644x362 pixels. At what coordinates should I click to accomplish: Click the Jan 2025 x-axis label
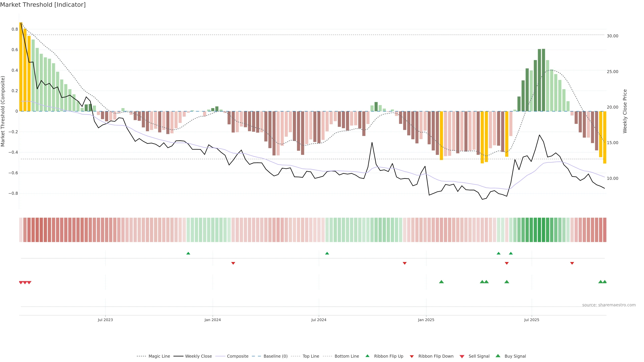point(426,320)
